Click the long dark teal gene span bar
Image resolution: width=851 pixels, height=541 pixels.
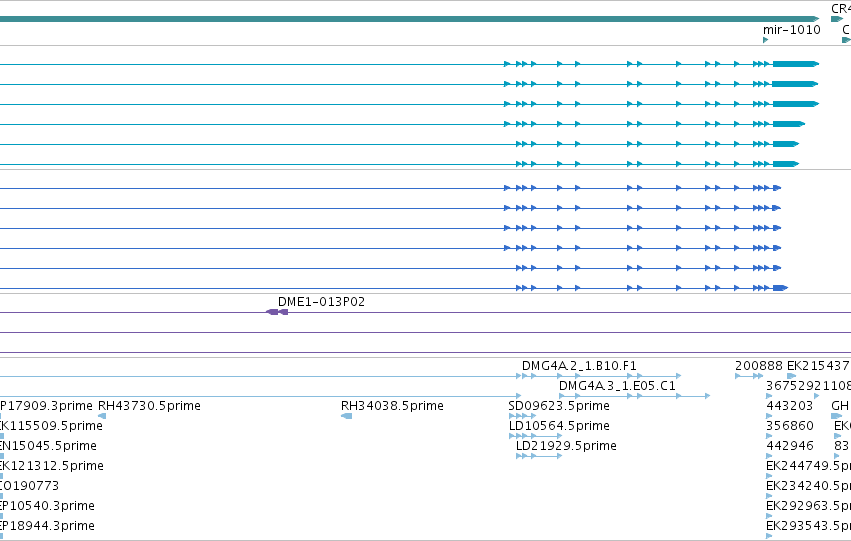click(x=409, y=19)
